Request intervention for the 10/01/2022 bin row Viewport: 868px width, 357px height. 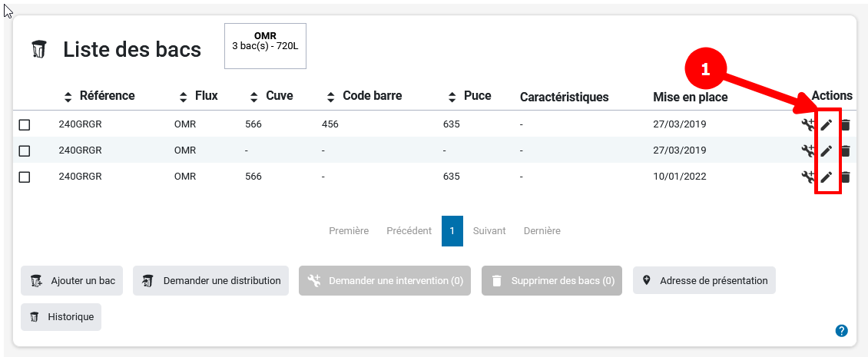tap(807, 177)
